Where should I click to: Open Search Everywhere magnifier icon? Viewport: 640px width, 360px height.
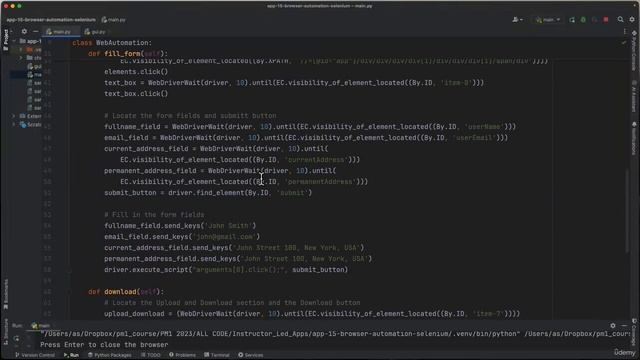(x=620, y=20)
